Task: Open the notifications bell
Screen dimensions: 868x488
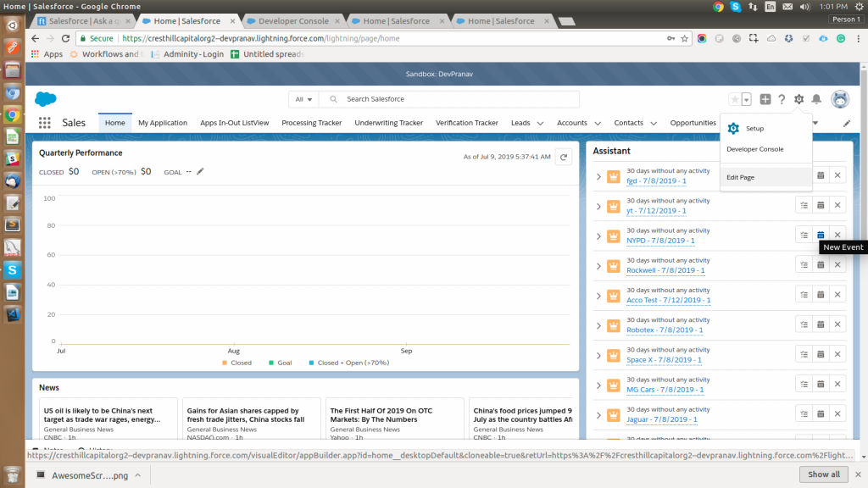Action: 816,99
